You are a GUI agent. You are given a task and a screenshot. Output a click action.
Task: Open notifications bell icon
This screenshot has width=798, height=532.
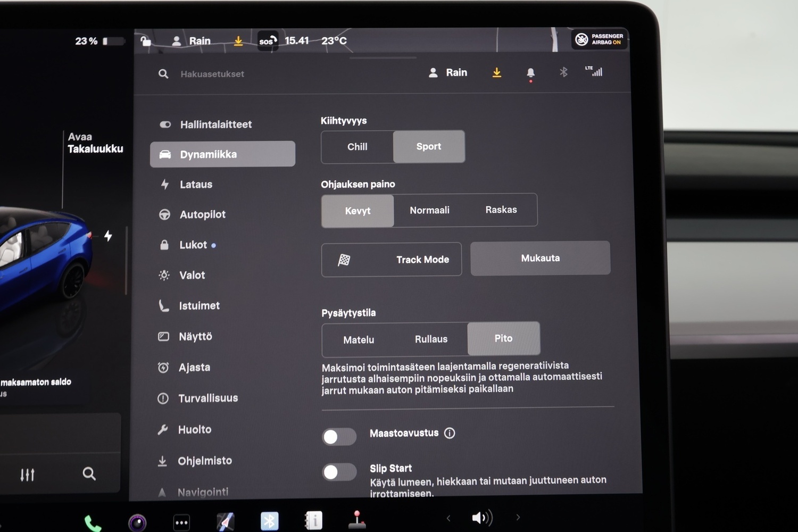530,73
